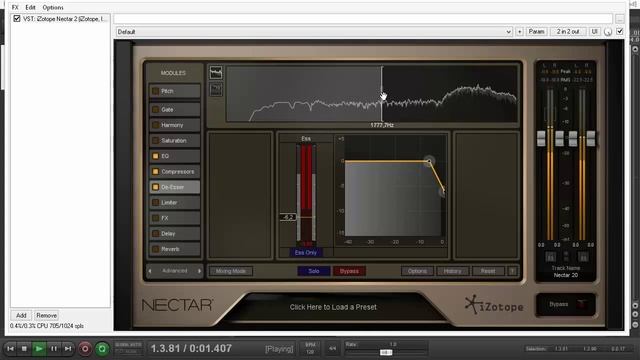
Task: Click the rightmost output gain fader
Action: [x=591, y=139]
